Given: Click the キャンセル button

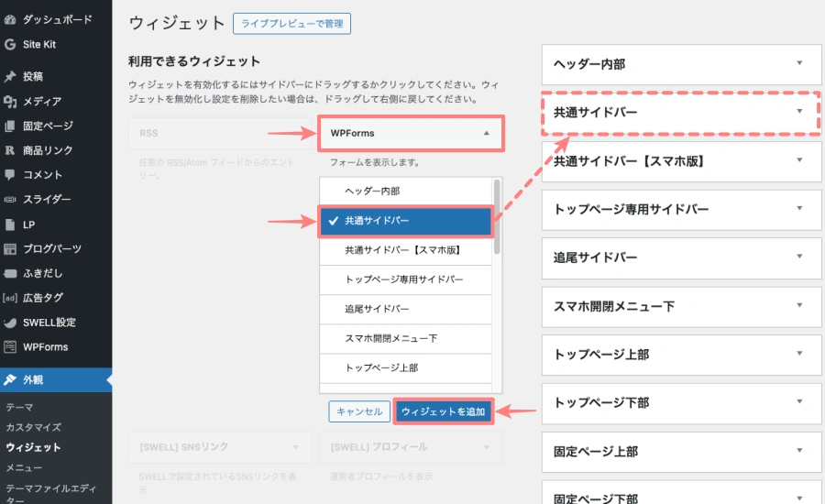Looking at the screenshot, I should point(359,411).
